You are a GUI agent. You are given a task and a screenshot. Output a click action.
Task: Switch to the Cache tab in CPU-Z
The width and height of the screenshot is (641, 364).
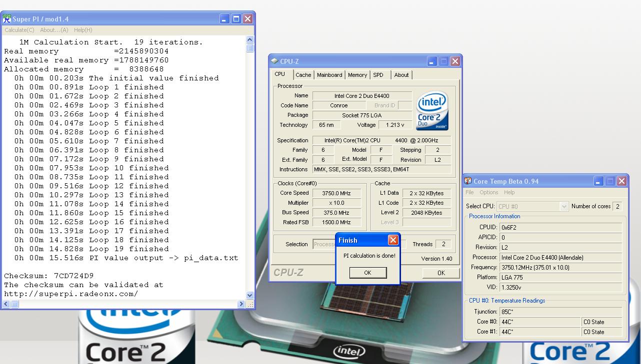tap(303, 75)
